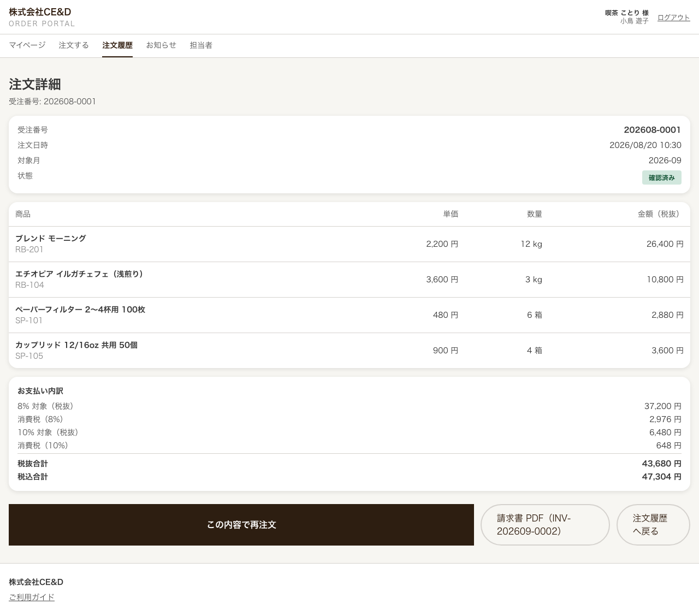The height and width of the screenshot is (616, 699).
Task: Click the order date 2026/08/20 10:30
Action: click(645, 145)
